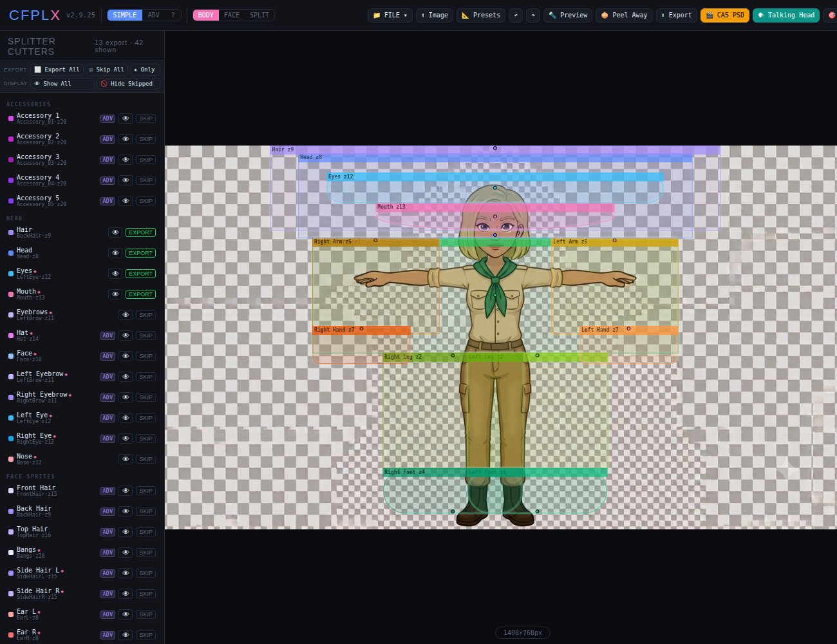This screenshot has height=644, width=837.
Task: Hide the Nose cutter via eye icon
Action: click(x=126, y=459)
